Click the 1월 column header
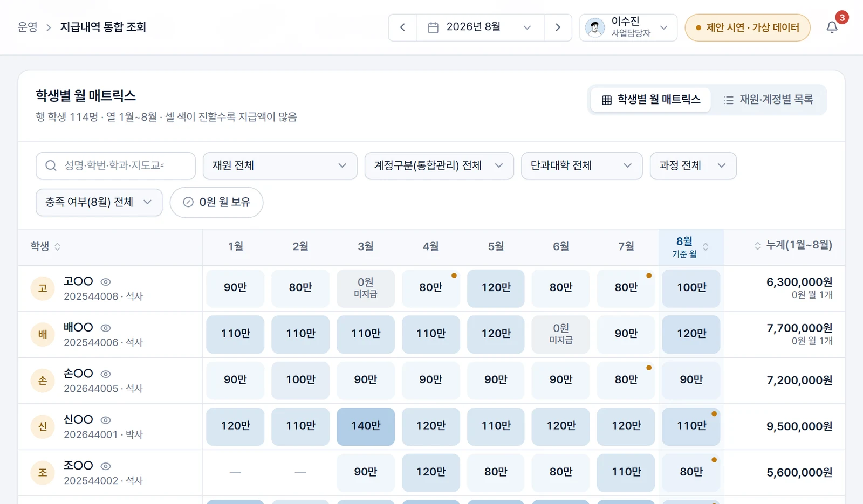 (x=235, y=246)
